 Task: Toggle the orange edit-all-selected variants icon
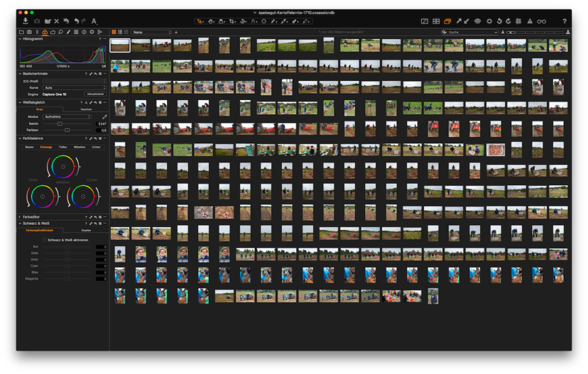coord(447,21)
